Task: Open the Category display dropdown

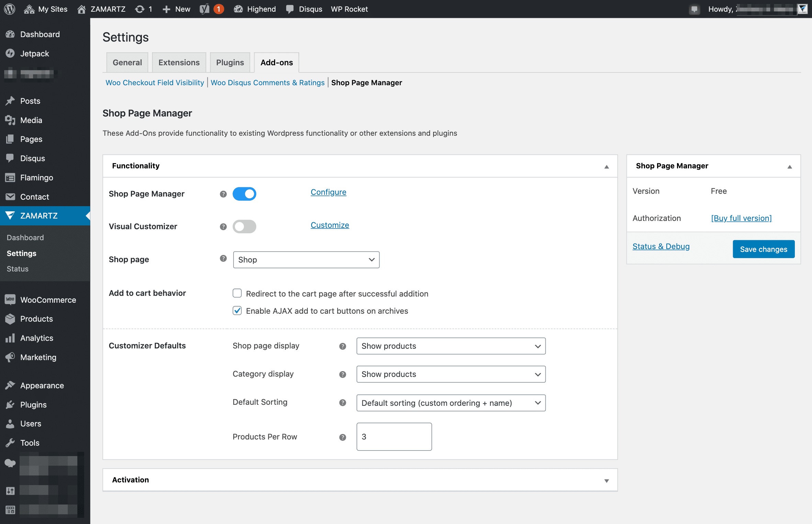Action: [x=450, y=374]
